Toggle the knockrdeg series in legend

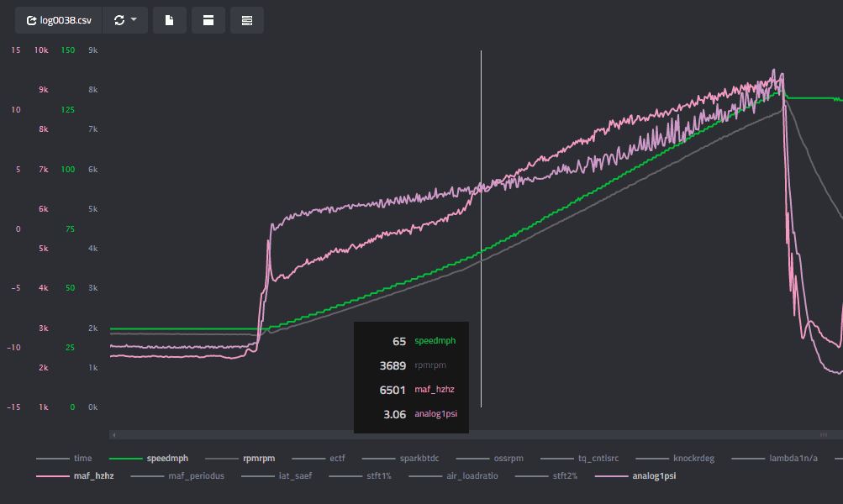(675, 459)
